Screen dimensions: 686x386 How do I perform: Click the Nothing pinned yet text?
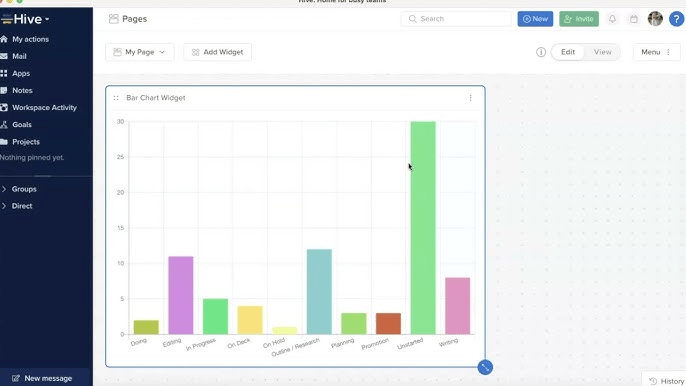tap(32, 158)
